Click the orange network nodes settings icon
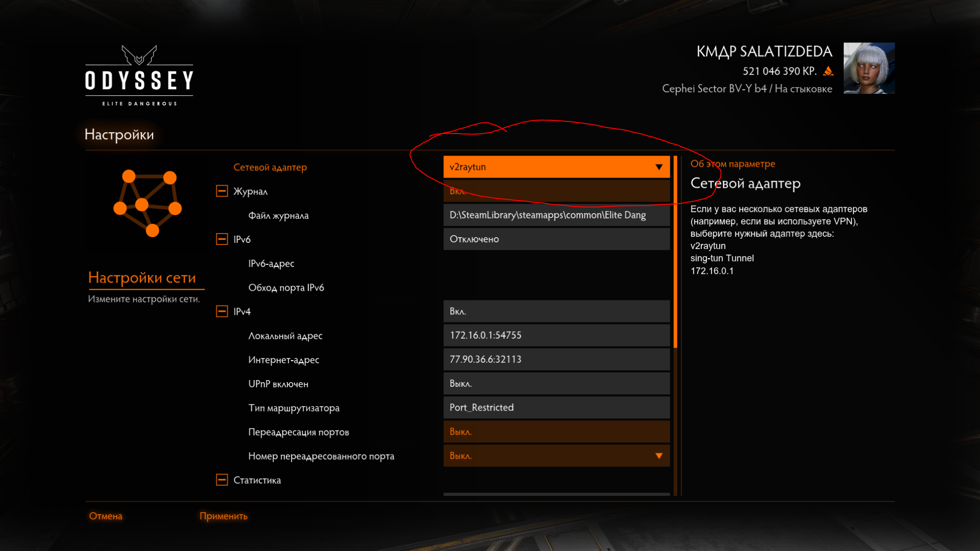Screen dimensions: 980x551 click(x=147, y=203)
